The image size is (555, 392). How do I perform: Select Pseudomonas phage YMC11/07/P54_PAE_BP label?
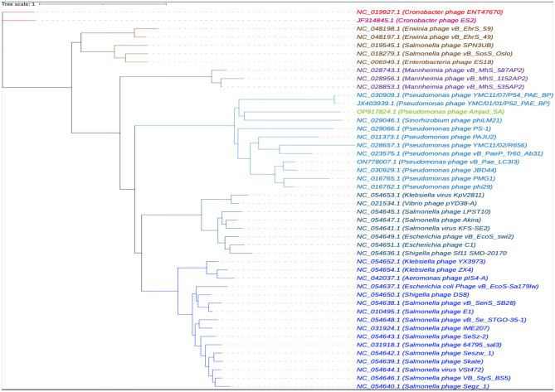[x=455, y=95]
